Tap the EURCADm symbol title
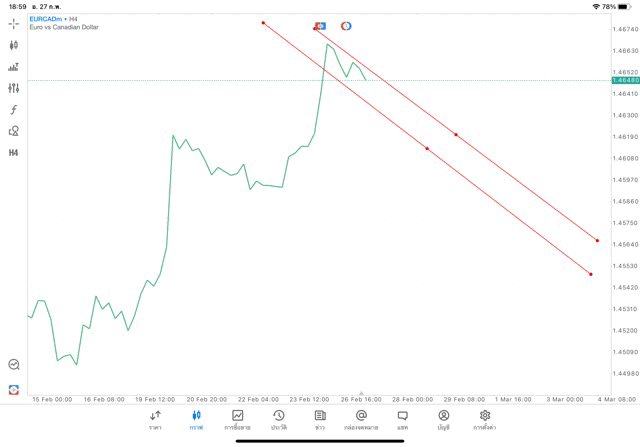640x447 pixels. coord(47,19)
